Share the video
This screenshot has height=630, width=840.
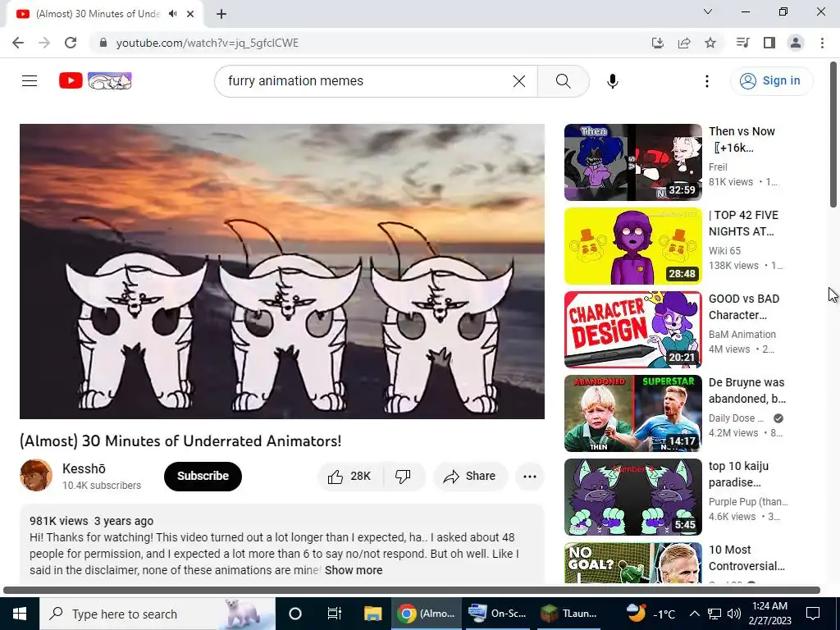click(x=470, y=477)
